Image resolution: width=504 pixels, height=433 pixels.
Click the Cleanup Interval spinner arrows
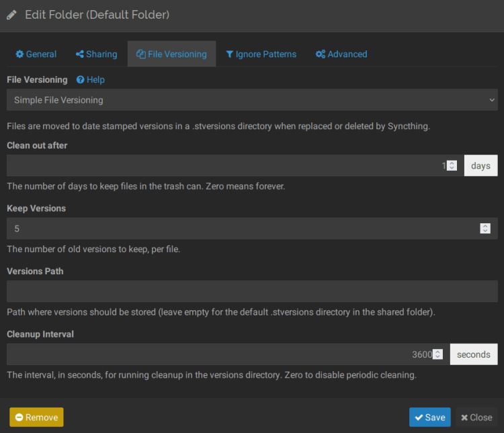point(437,354)
